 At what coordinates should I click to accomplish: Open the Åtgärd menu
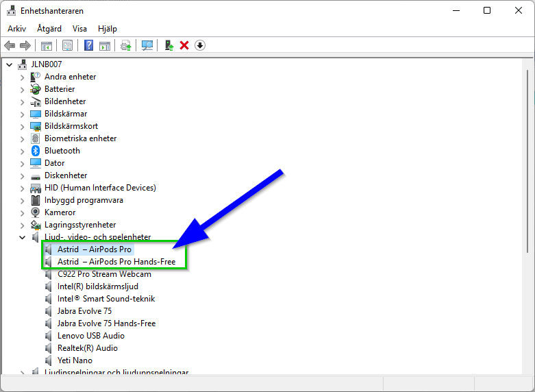(x=49, y=29)
